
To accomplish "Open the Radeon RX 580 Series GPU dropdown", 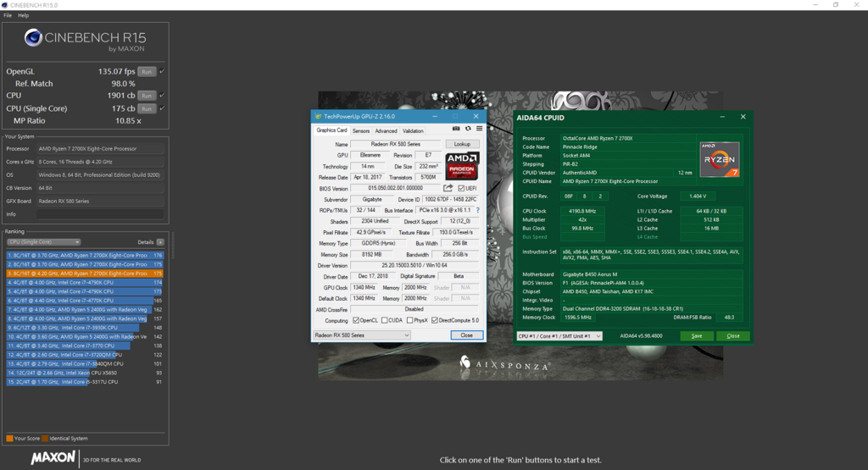I will pyautogui.click(x=361, y=335).
